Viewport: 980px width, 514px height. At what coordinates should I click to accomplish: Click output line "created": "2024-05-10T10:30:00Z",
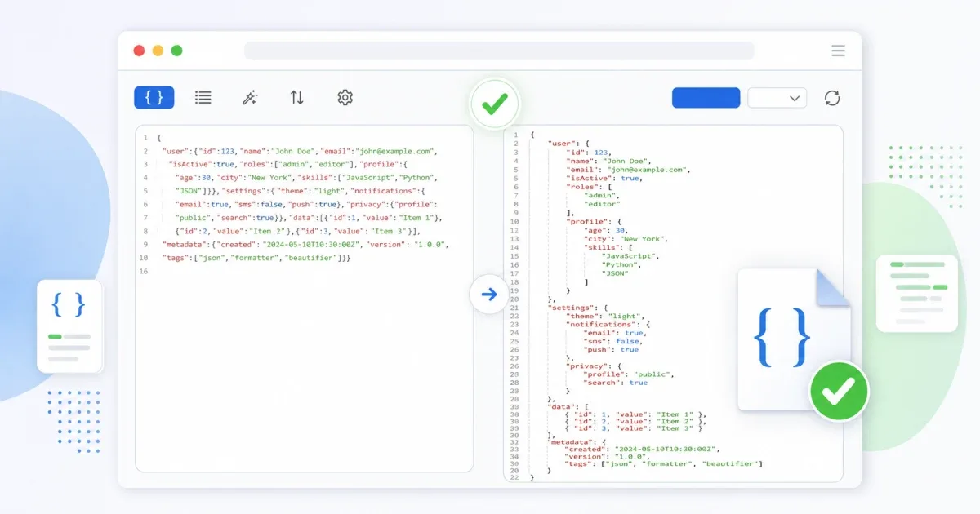coord(642,449)
